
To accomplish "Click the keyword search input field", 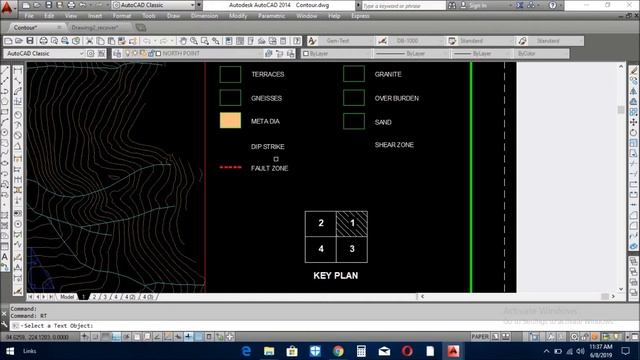I will 403,6.
